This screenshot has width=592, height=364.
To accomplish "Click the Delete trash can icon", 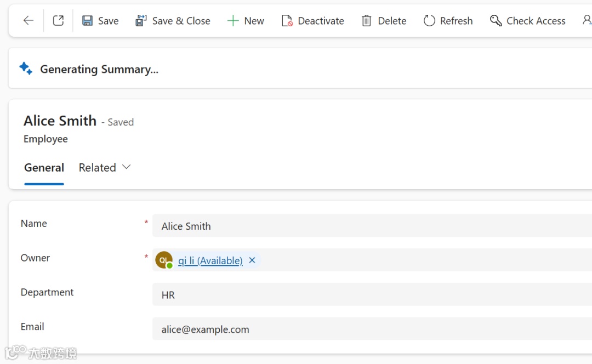I will tap(367, 21).
